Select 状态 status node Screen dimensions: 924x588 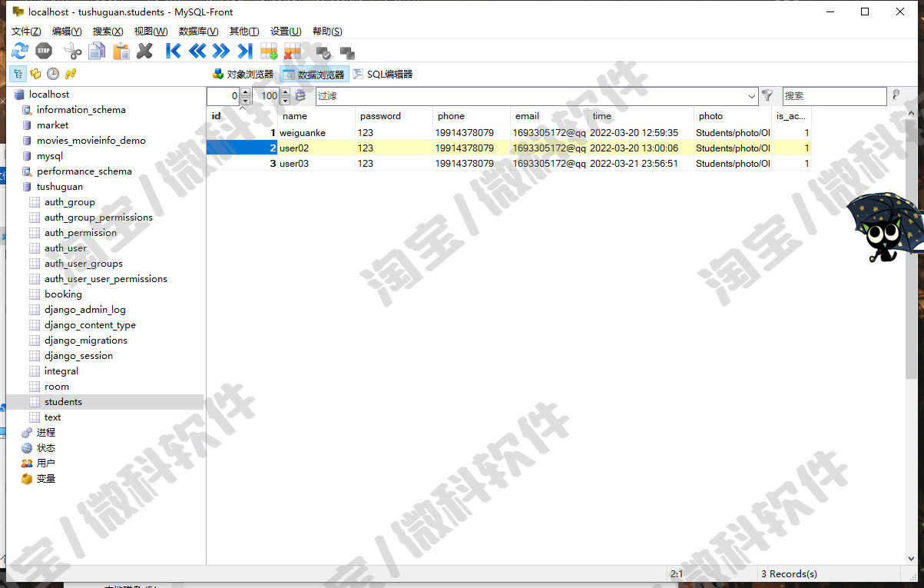(x=46, y=448)
